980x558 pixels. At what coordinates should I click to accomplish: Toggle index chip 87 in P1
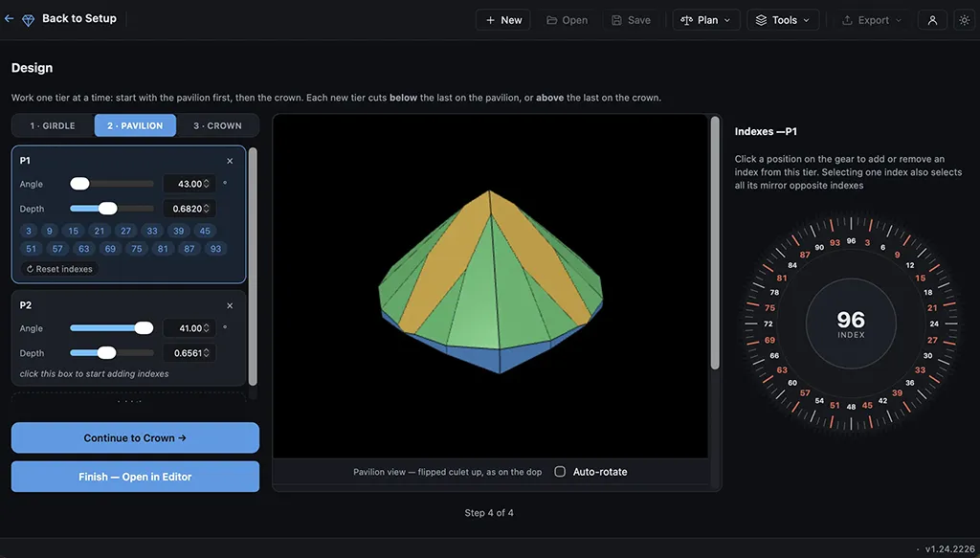click(x=189, y=249)
